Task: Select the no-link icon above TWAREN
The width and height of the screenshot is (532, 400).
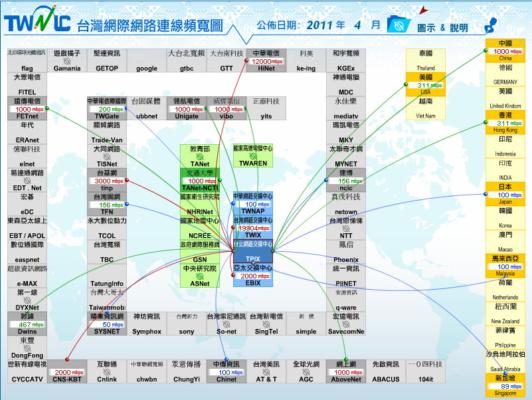Action: click(253, 156)
